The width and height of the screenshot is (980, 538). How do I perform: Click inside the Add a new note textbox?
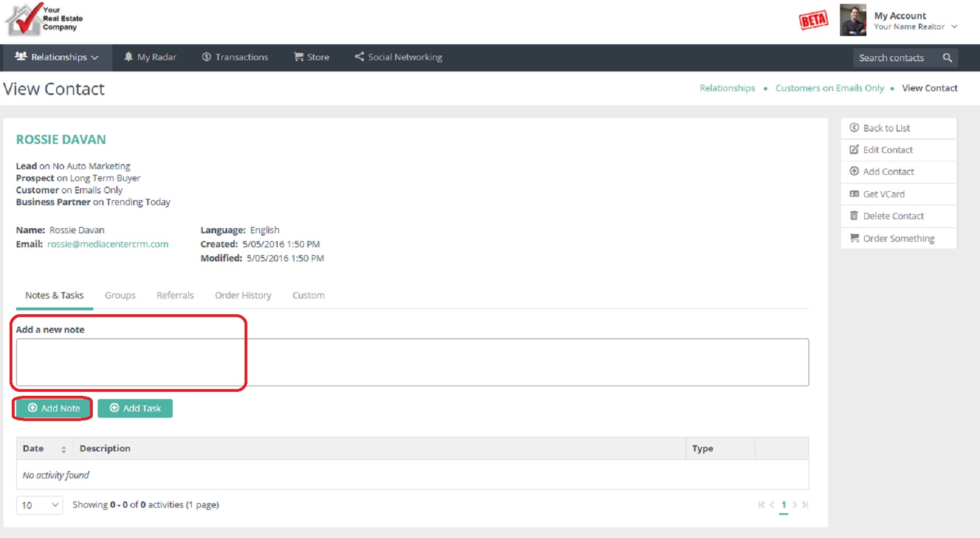click(x=412, y=362)
